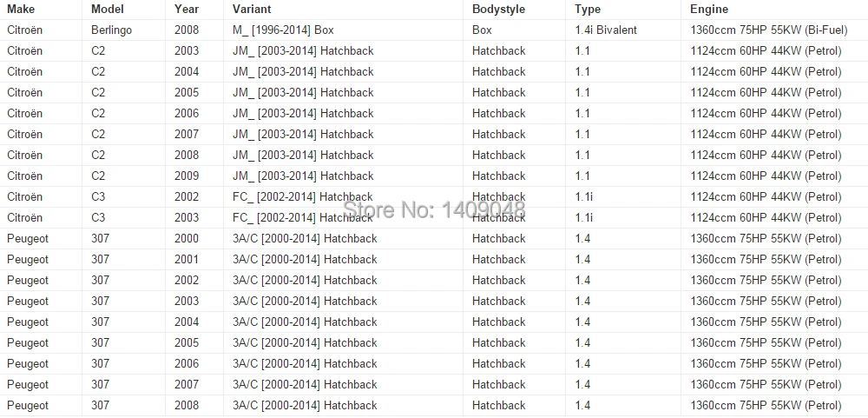Click the C3 model in the 2003 row
868x418 pixels.
point(98,218)
